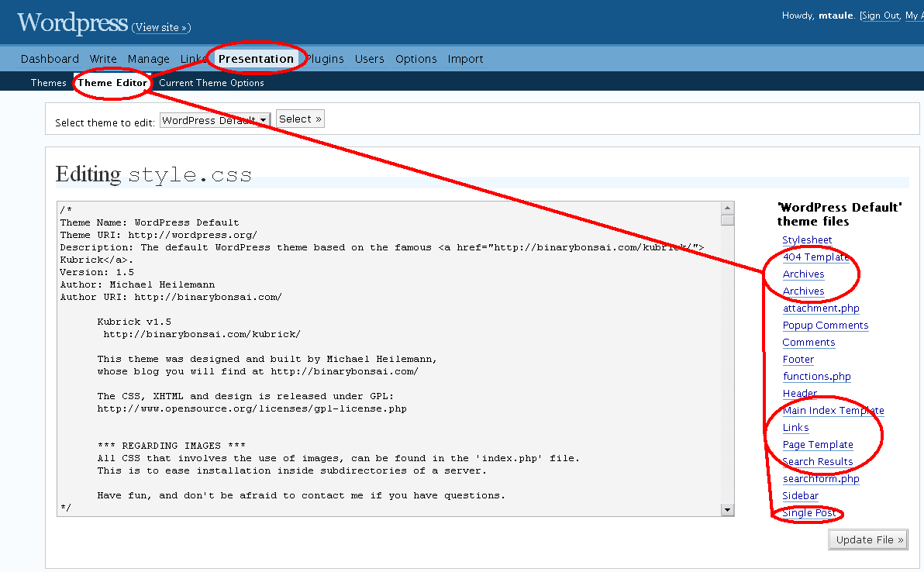The width and height of the screenshot is (924, 572).
Task: Open the theme selection dropdown
Action: (x=215, y=120)
